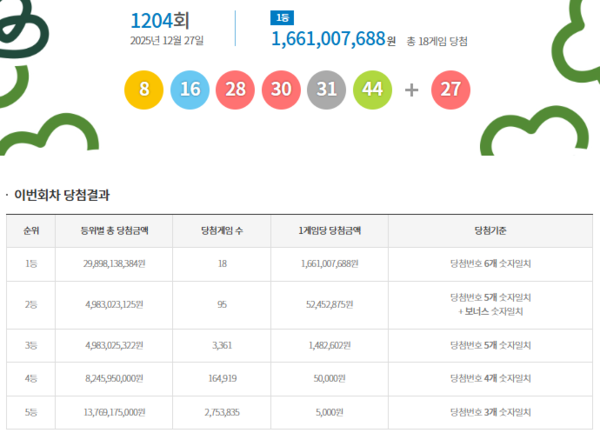Click the winning games count 3,361
Viewport: 600px width, 433px height.
tap(222, 346)
